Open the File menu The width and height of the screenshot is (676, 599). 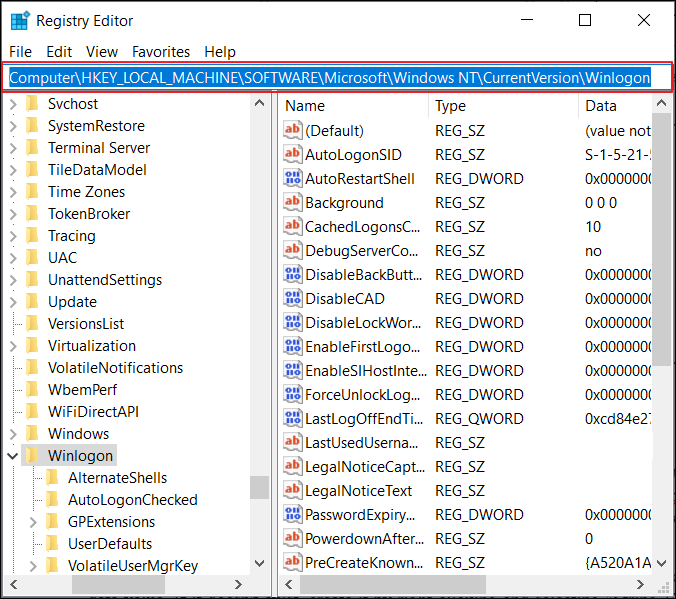click(20, 52)
